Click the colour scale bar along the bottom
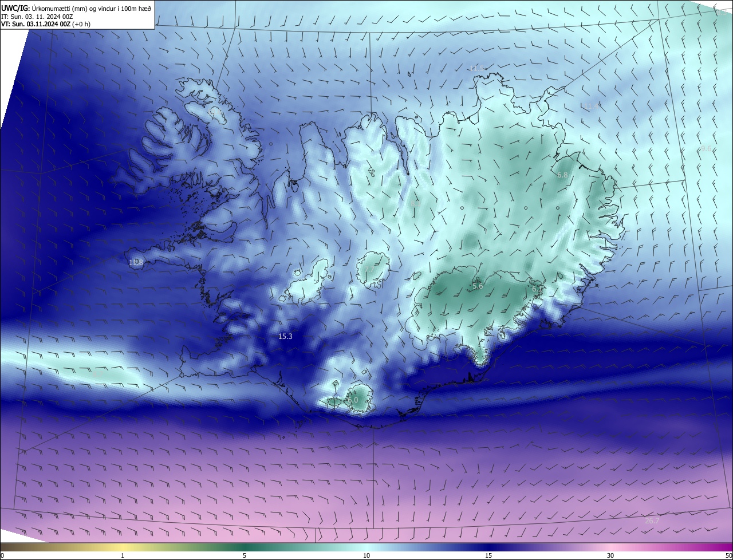Image resolution: width=733 pixels, height=560 pixels. click(x=366, y=547)
